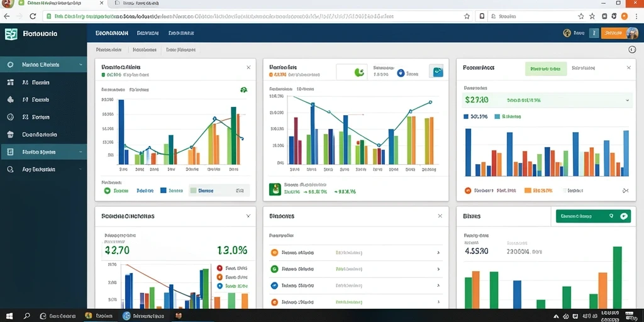Close the card containing the green refresh icon
Screen dimensions: 644x322
click(x=248, y=67)
